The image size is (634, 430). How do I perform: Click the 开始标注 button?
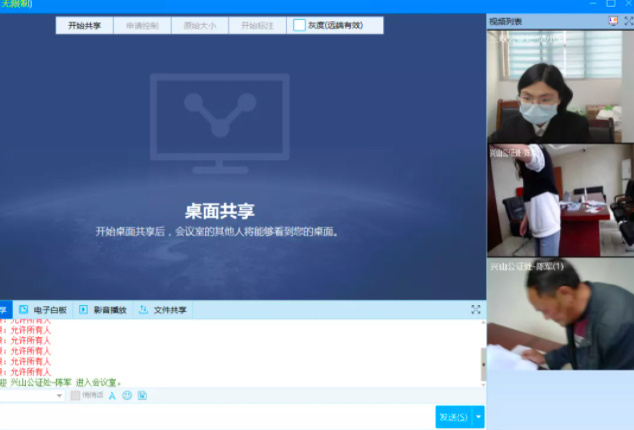257,25
